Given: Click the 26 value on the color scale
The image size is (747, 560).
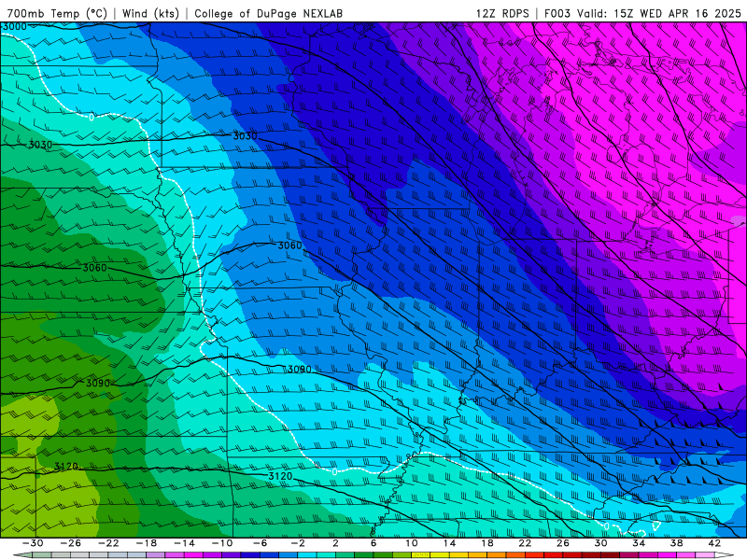Looking at the screenshot, I should coord(563,543).
